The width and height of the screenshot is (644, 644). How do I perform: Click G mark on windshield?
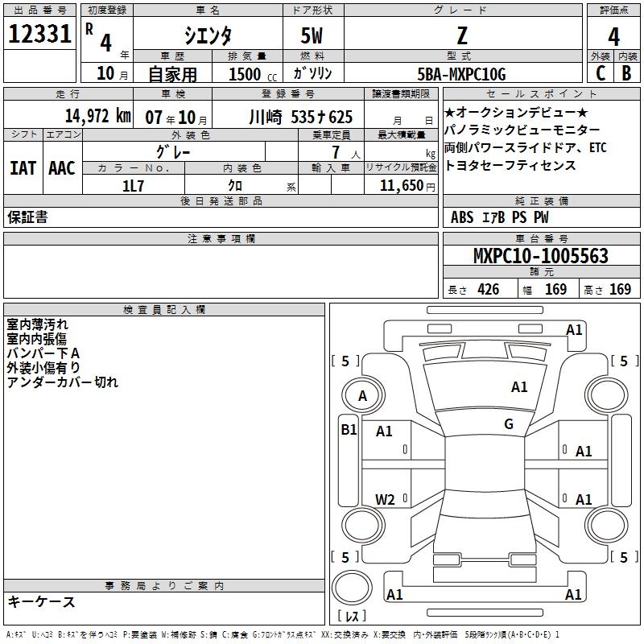[509, 424]
